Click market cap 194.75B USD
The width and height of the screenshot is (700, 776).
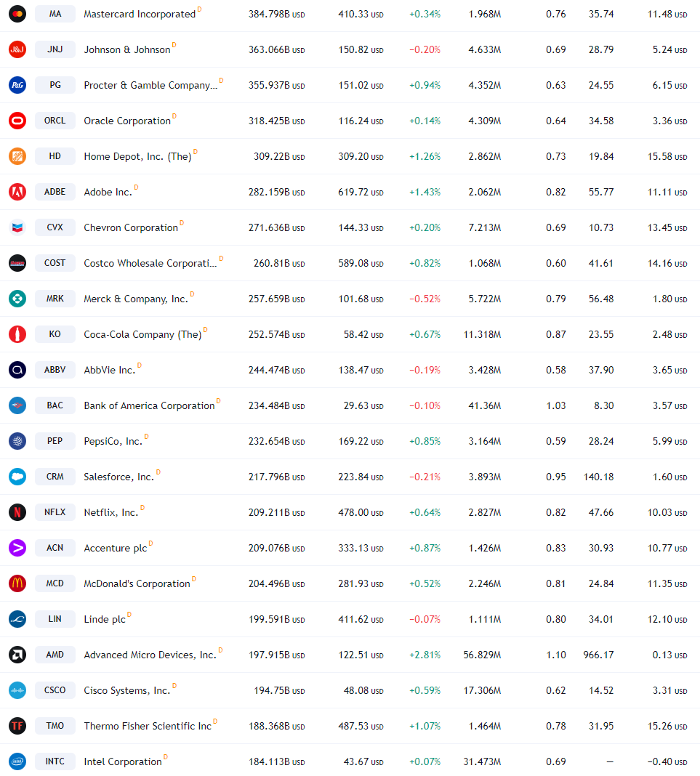click(x=279, y=692)
